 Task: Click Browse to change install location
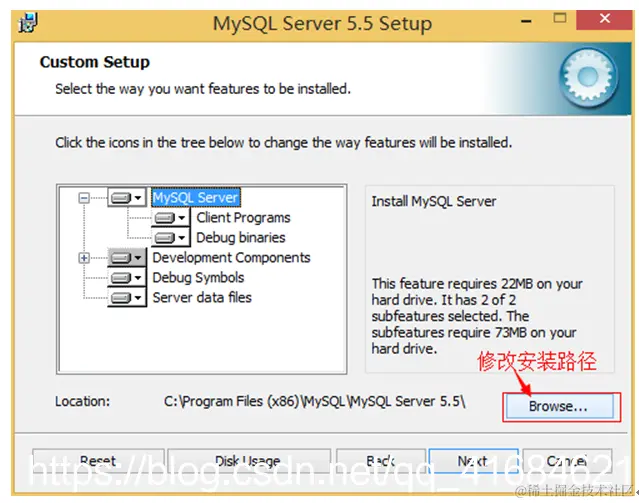click(x=559, y=406)
